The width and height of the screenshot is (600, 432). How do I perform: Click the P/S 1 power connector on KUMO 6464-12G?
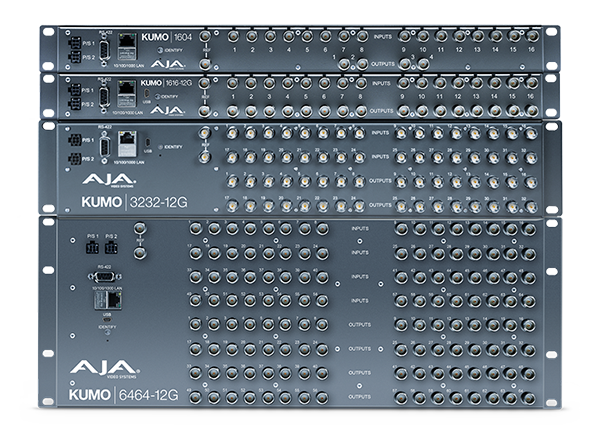pos(92,248)
